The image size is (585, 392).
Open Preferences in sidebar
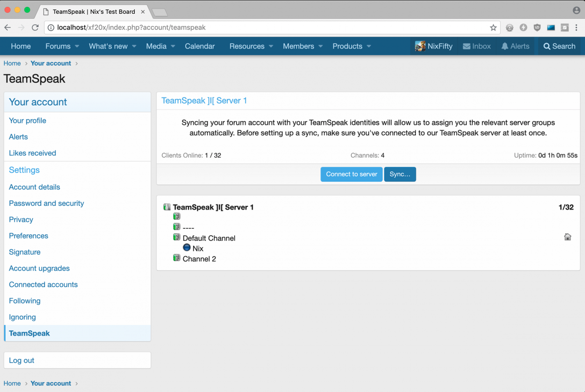point(28,236)
